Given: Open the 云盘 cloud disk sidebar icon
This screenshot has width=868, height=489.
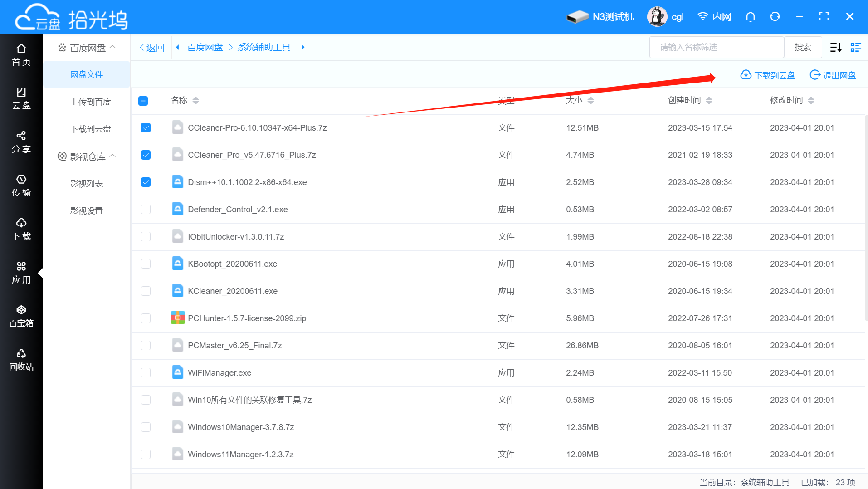Looking at the screenshot, I should click(x=21, y=98).
